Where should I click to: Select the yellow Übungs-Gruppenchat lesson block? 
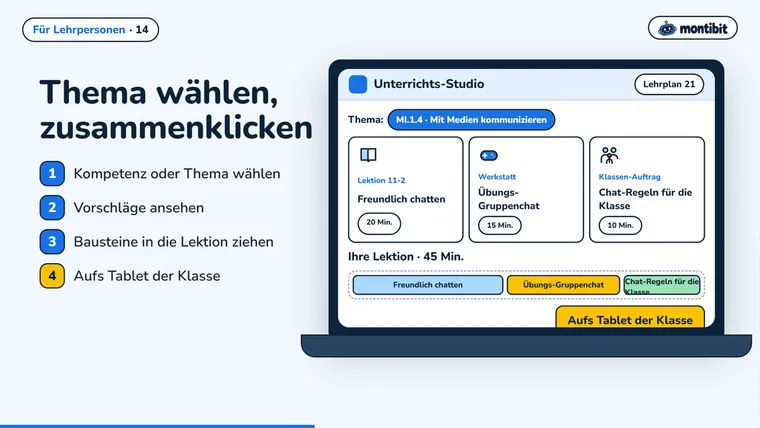click(x=563, y=285)
